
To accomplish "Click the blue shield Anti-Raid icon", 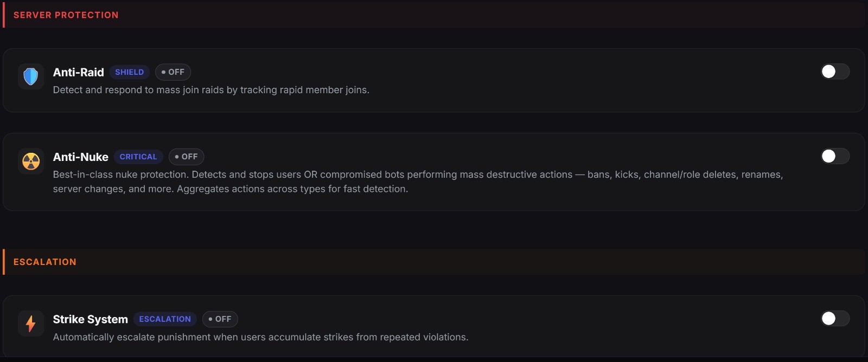I will tap(31, 76).
